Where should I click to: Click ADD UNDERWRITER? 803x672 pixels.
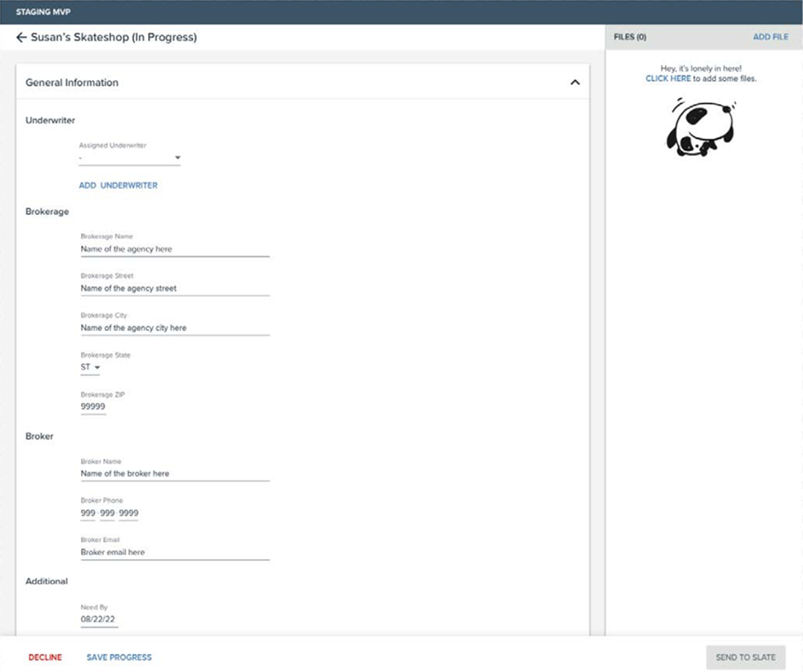(x=118, y=186)
